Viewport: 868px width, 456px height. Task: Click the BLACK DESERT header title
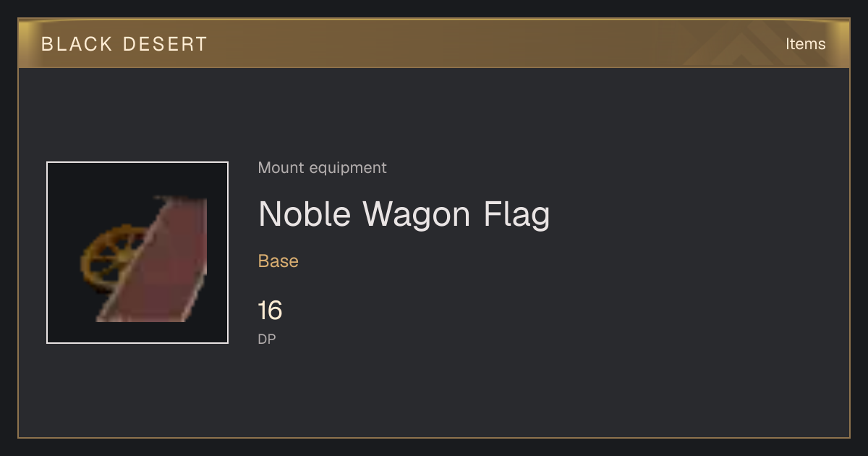(124, 44)
